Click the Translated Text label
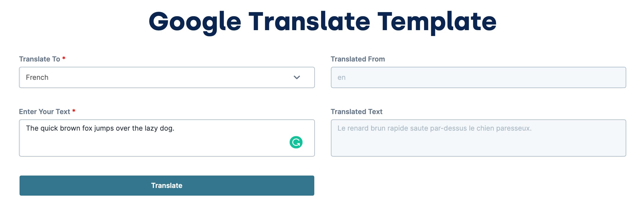 click(x=357, y=112)
